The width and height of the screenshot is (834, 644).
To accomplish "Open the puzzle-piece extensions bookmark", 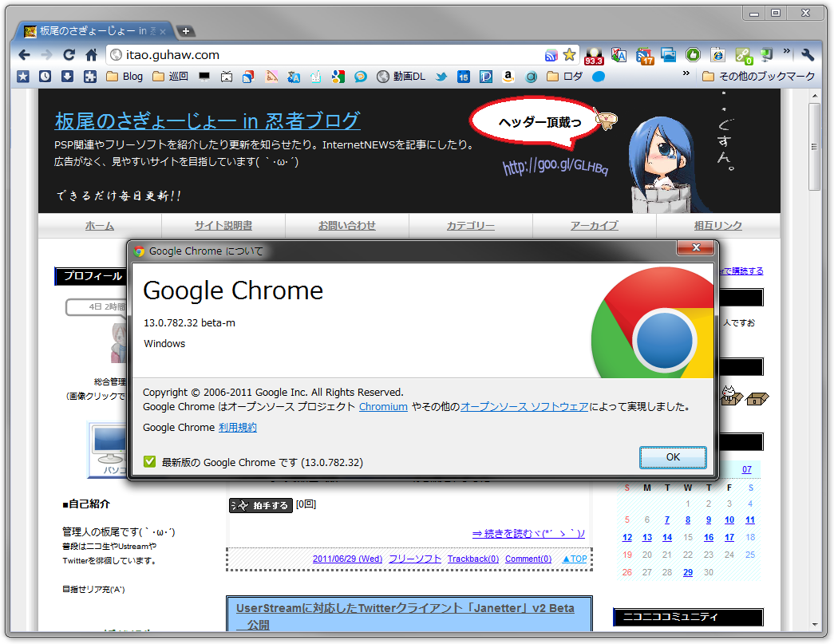I will pos(90,77).
